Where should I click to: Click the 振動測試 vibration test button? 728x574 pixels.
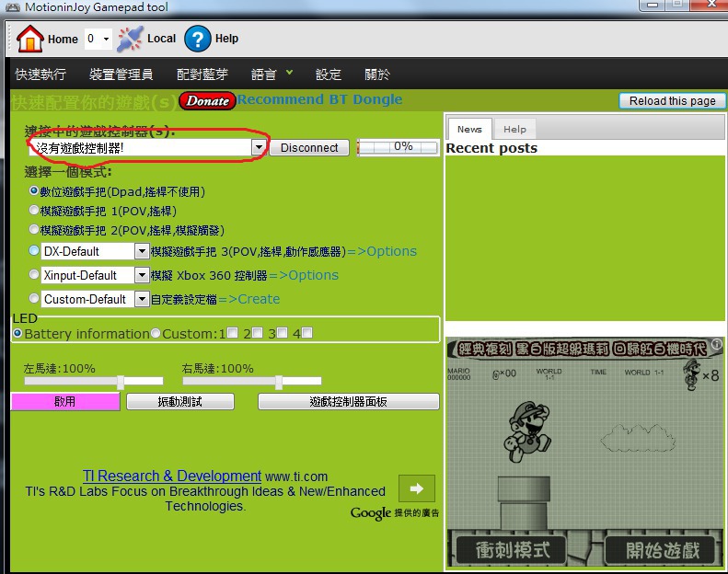[x=180, y=401]
